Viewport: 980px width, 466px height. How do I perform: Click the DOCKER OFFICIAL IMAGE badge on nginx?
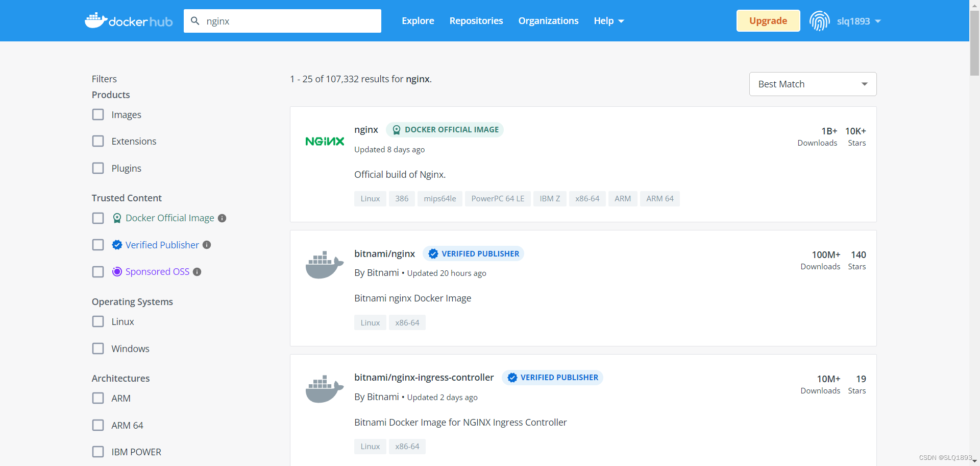point(445,130)
